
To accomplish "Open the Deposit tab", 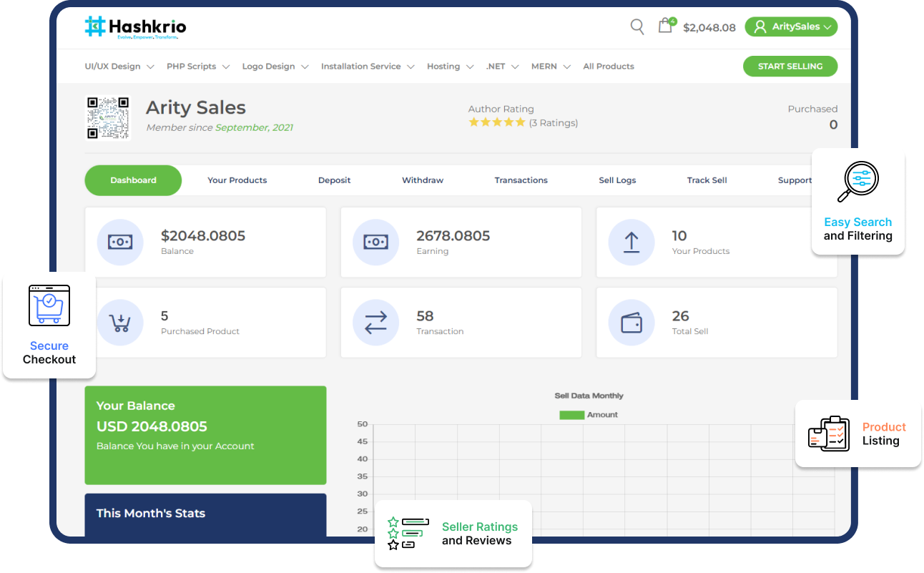I will pos(334,180).
